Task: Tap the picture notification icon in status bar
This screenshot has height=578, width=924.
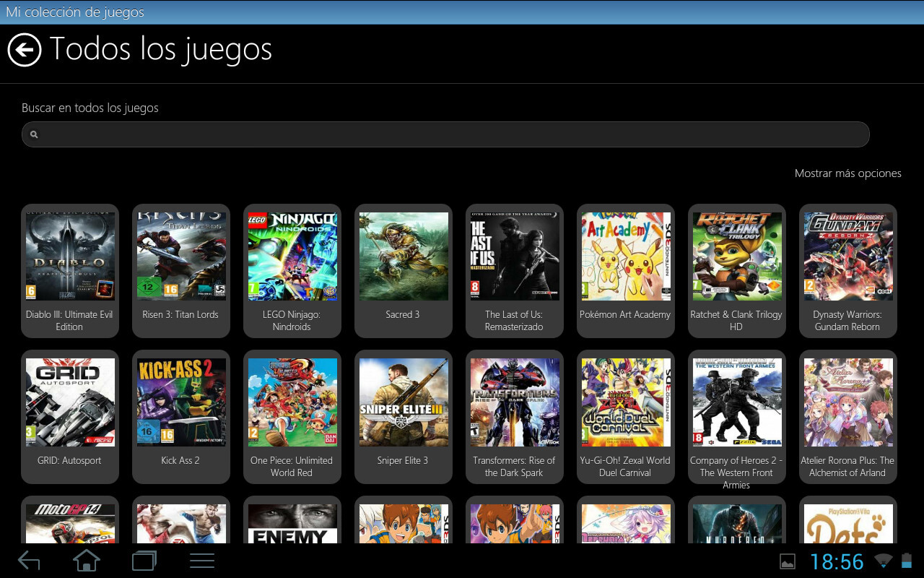Action: point(788,561)
